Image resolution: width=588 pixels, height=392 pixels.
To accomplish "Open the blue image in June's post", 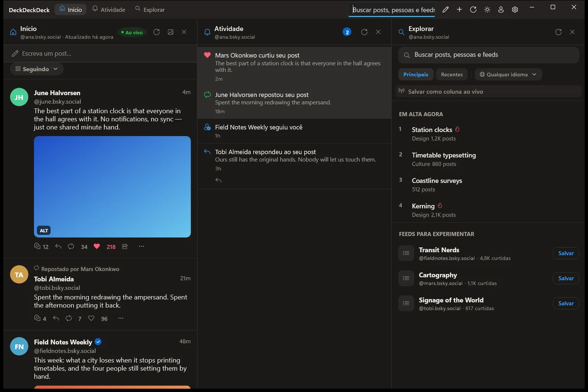I will pos(112,187).
